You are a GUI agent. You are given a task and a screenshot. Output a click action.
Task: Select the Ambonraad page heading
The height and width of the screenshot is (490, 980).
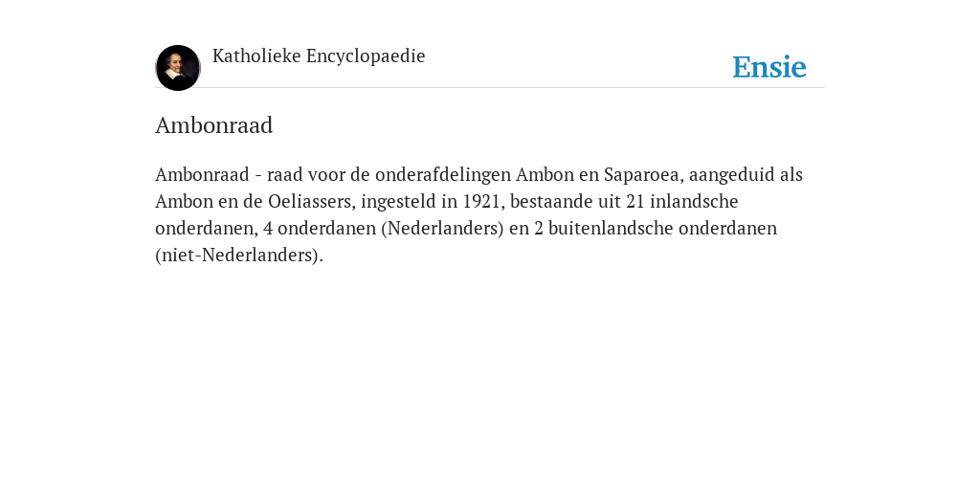(213, 125)
